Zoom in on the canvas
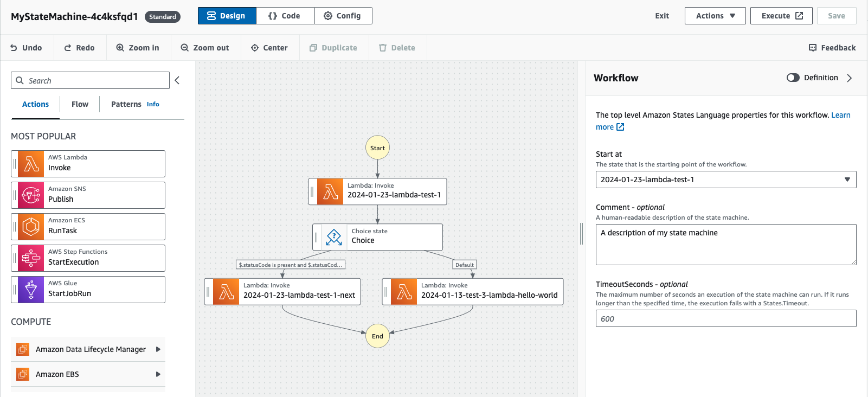Screen dimensions: 868x397 [138, 48]
